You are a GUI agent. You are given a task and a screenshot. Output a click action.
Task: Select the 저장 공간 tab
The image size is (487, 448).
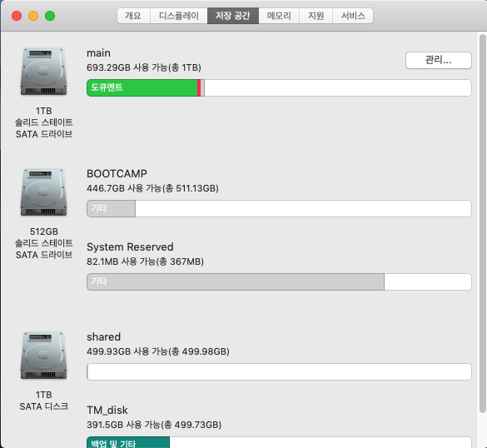point(233,16)
